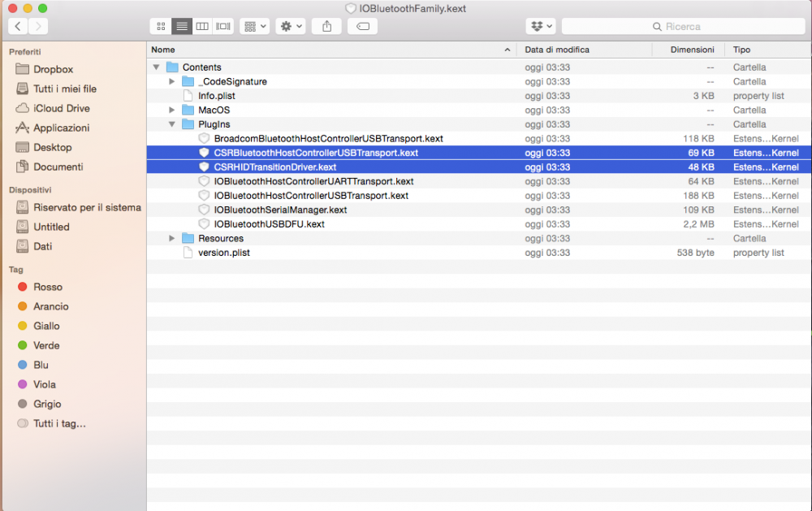
Task: Select IOBluetoothHostControllerUSBTransport.kext
Action: tap(311, 196)
